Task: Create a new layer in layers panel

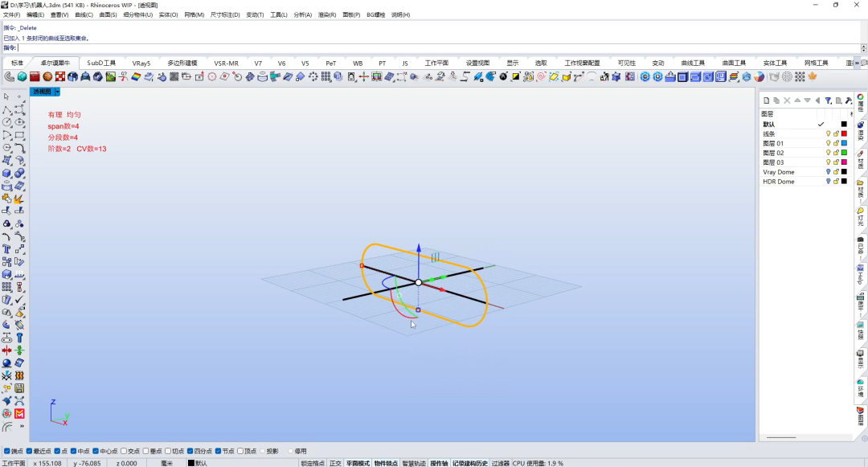Action: click(x=766, y=100)
